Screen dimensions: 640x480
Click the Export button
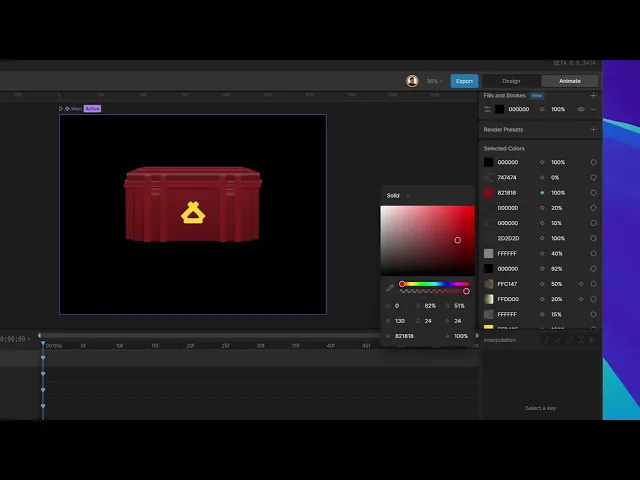pos(464,81)
